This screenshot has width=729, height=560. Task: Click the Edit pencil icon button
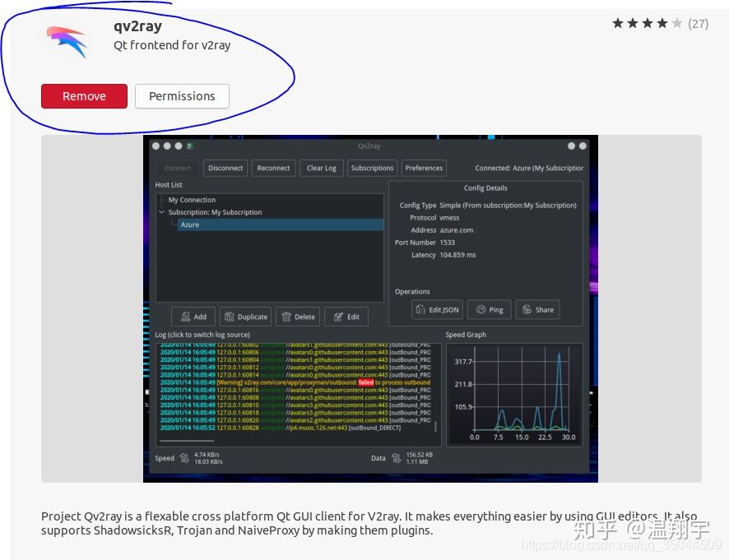[x=338, y=317]
